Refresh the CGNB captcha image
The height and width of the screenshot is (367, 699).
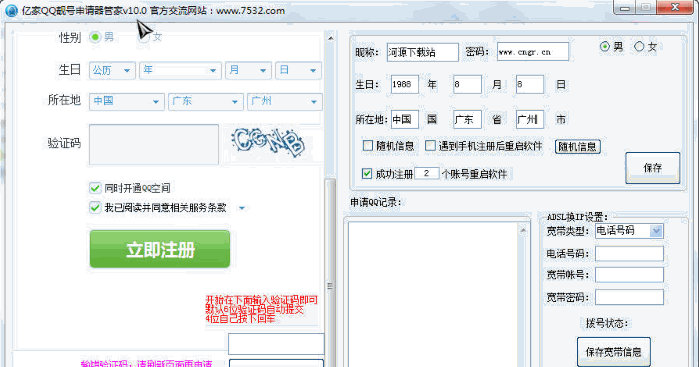[268, 142]
